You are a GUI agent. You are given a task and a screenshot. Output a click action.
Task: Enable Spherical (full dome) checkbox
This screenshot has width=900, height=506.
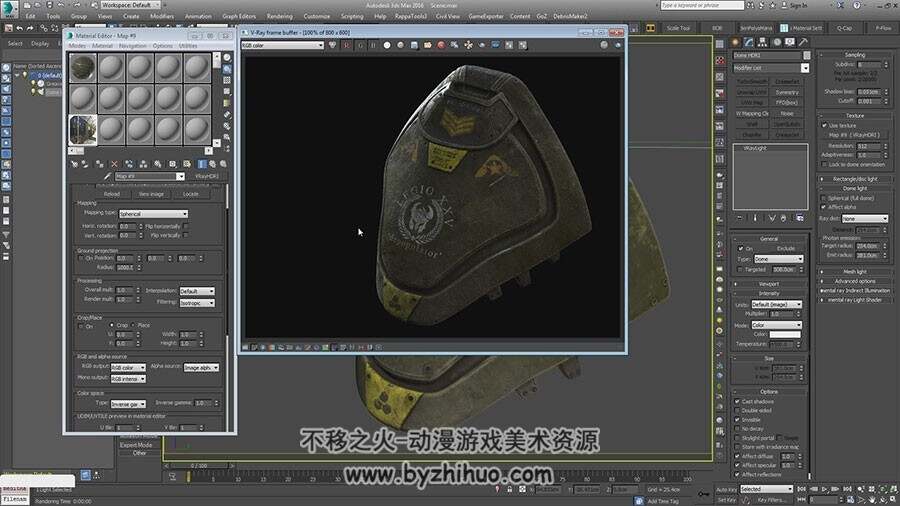pyautogui.click(x=824, y=198)
